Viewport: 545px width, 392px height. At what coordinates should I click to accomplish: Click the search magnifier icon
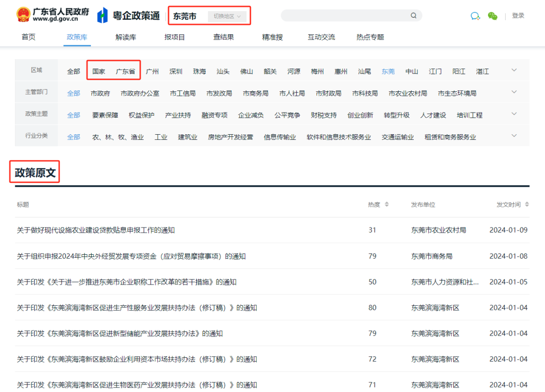413,15
